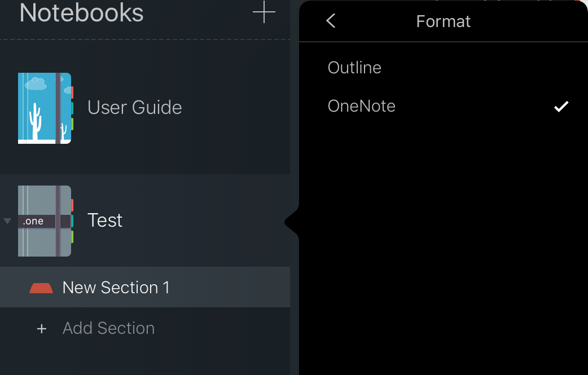The image size is (588, 375).
Task: Go back using the Format chevron arrow
Action: [331, 21]
